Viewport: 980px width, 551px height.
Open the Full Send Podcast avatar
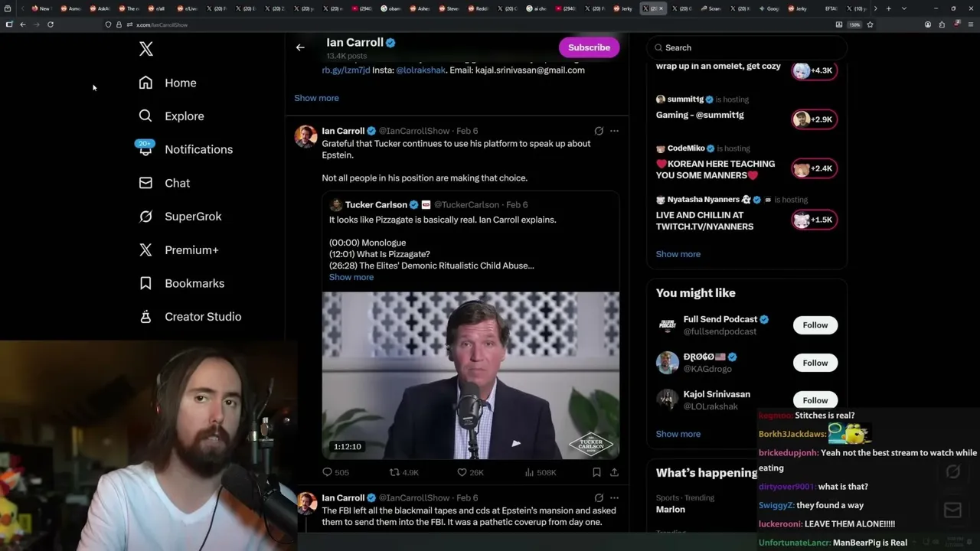(x=668, y=325)
